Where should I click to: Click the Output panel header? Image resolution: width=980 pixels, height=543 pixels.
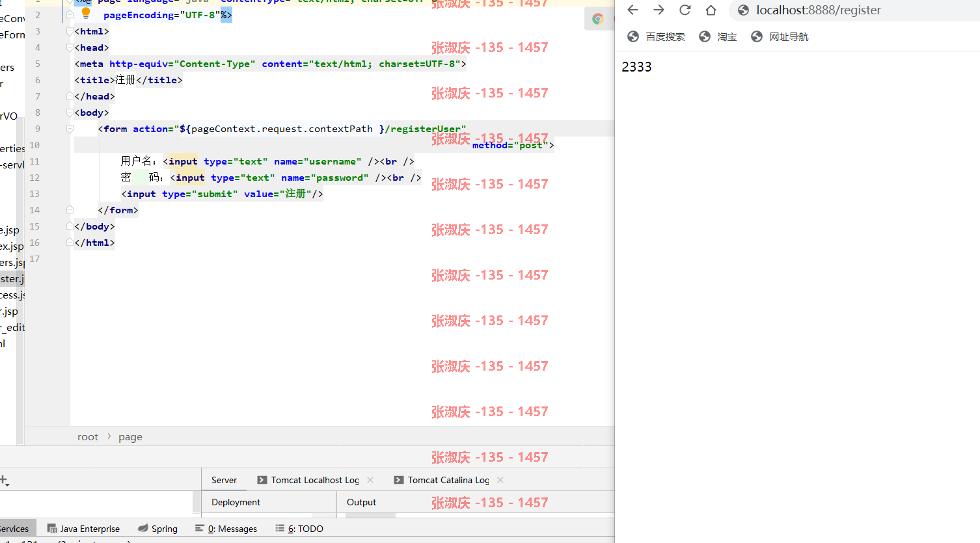361,502
